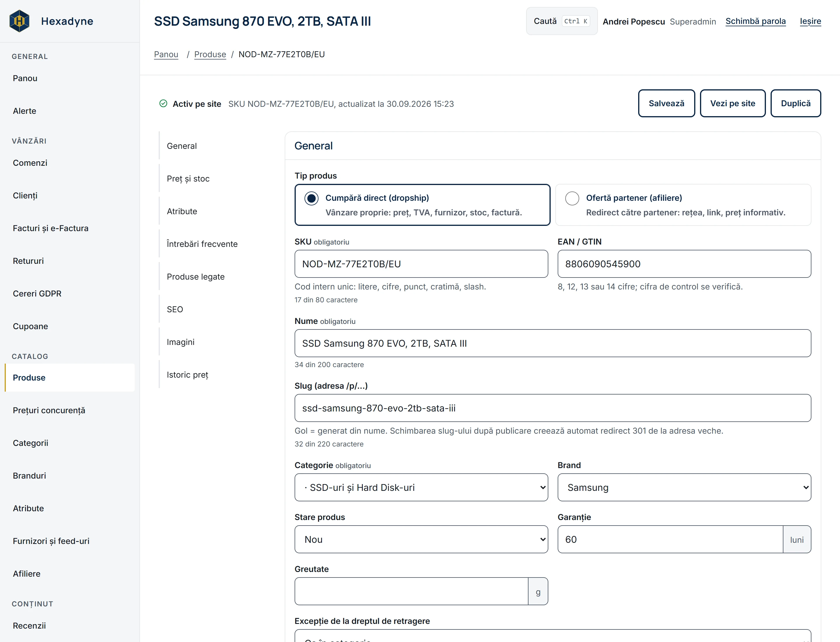The image size is (840, 642).
Task: Click the empty Greutate input field
Action: pos(412,591)
